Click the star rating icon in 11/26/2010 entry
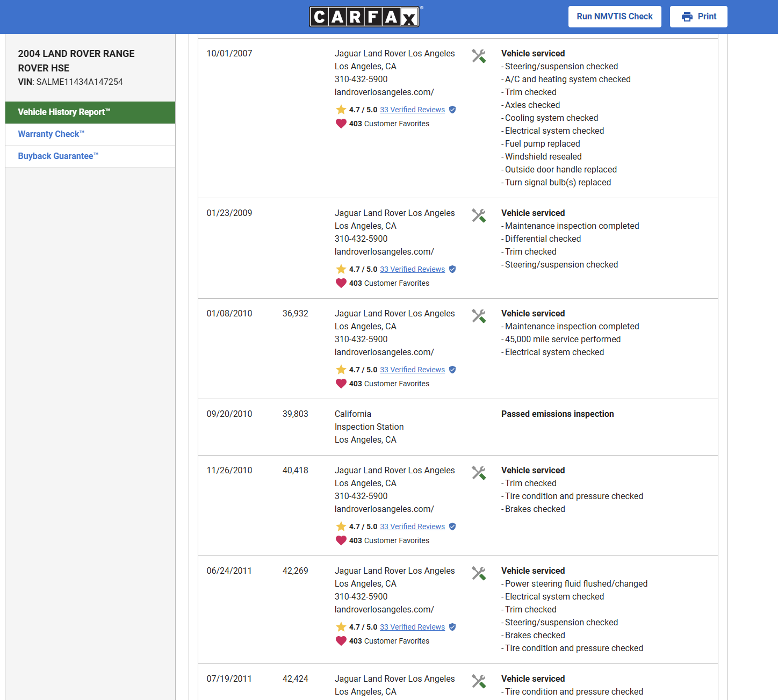778x700 pixels. tap(341, 526)
